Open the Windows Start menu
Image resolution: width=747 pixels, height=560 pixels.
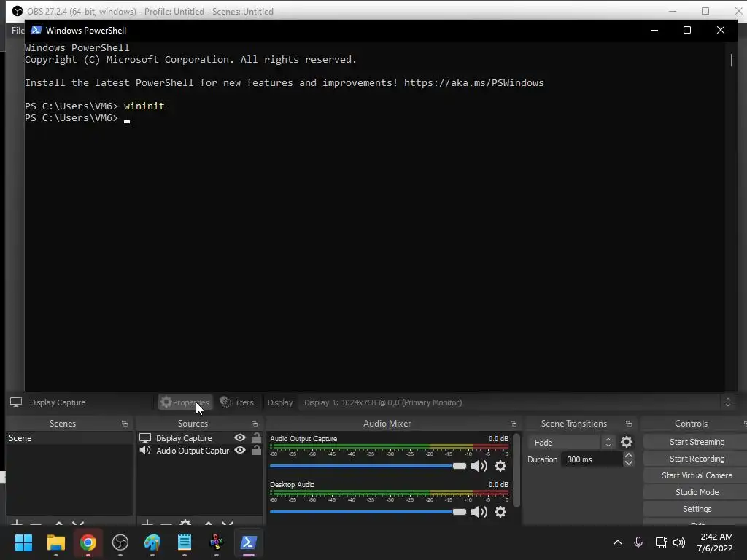pyautogui.click(x=23, y=542)
